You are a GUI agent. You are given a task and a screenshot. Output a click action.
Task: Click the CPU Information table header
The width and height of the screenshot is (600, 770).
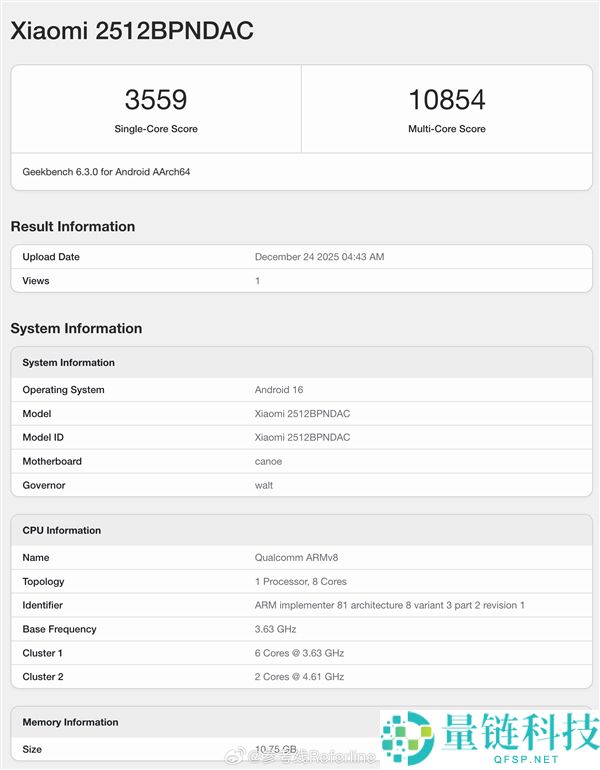point(62,530)
